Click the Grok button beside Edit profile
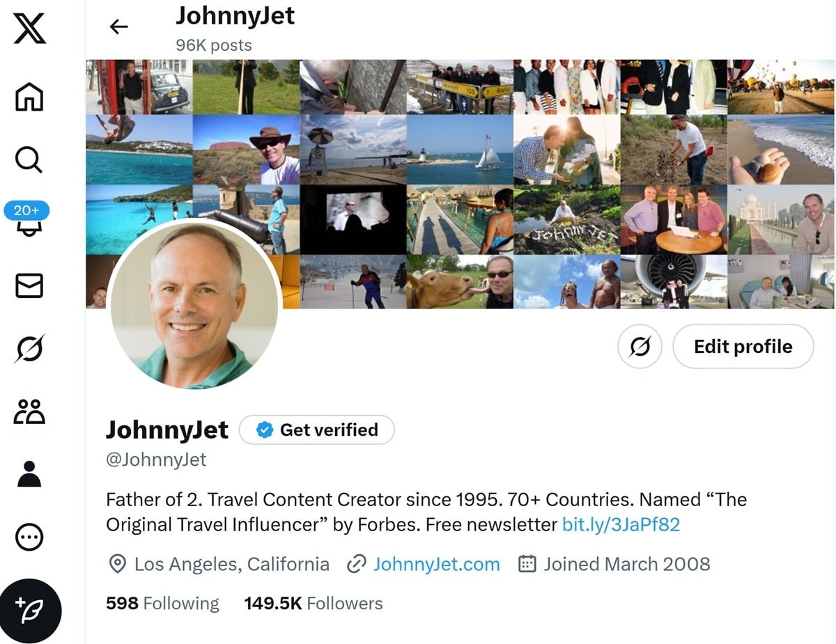 tap(640, 346)
